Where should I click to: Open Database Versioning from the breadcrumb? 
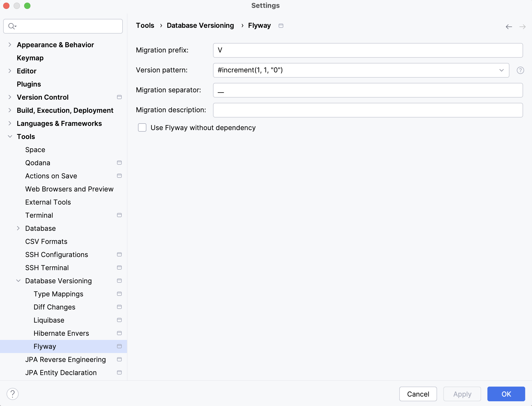pos(200,25)
